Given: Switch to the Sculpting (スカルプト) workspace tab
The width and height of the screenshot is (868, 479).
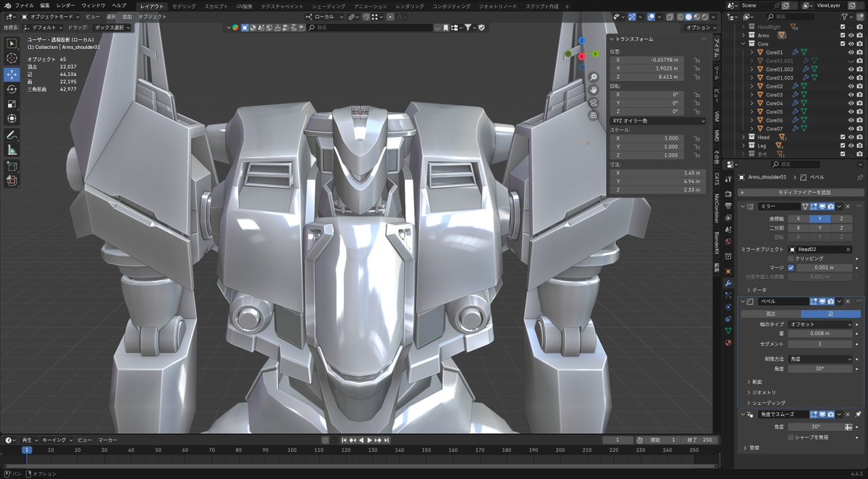Looking at the screenshot, I should [x=216, y=6].
